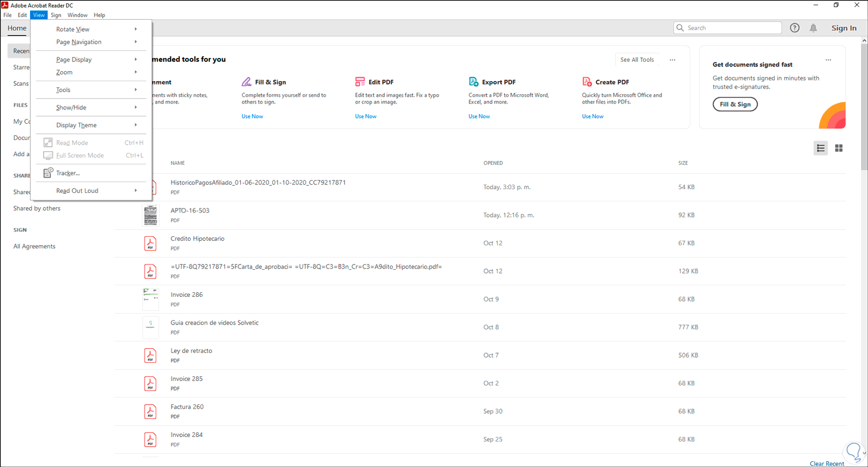Image resolution: width=868 pixels, height=467 pixels.
Task: Open the notifications bell icon
Action: click(813, 28)
